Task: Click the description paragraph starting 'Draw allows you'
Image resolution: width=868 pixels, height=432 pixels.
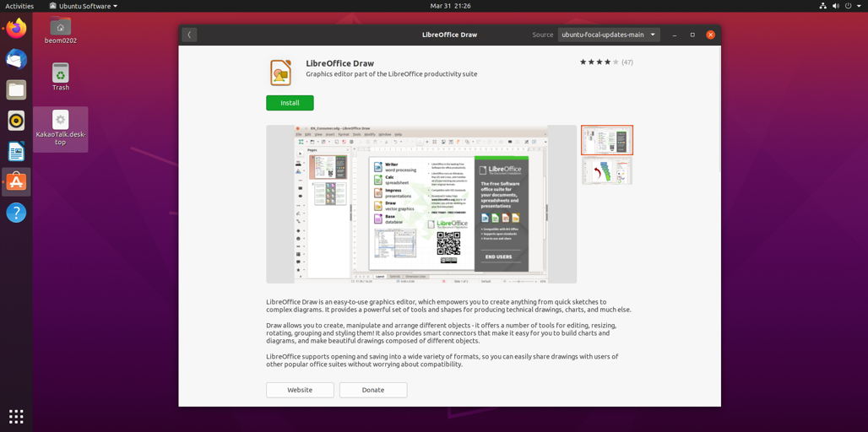Action: tap(442, 333)
